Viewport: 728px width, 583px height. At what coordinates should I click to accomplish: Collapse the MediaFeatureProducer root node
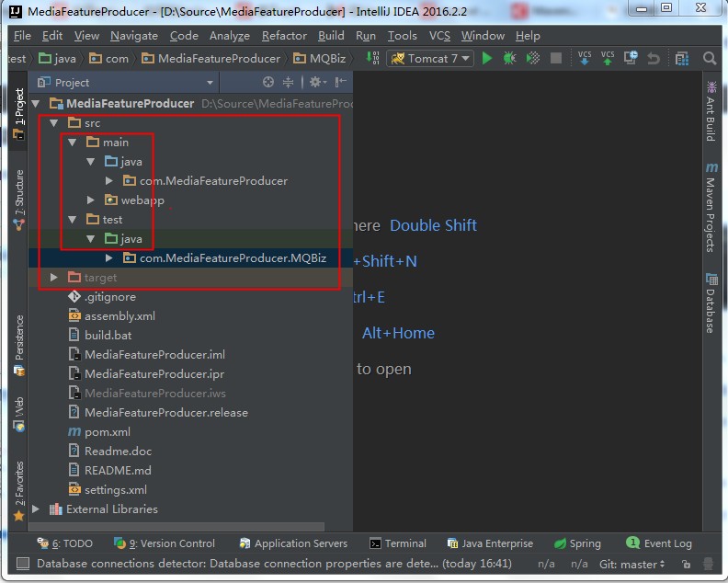point(36,104)
